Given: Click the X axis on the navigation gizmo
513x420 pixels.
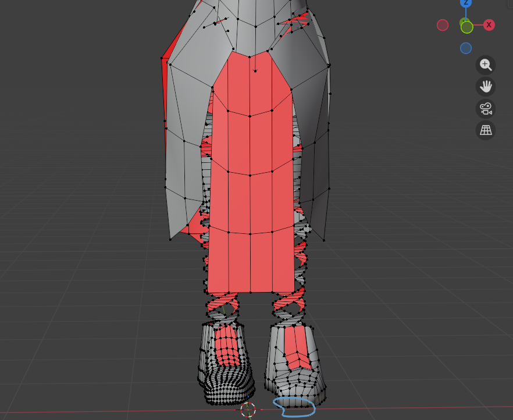Looking at the screenshot, I should point(489,25).
